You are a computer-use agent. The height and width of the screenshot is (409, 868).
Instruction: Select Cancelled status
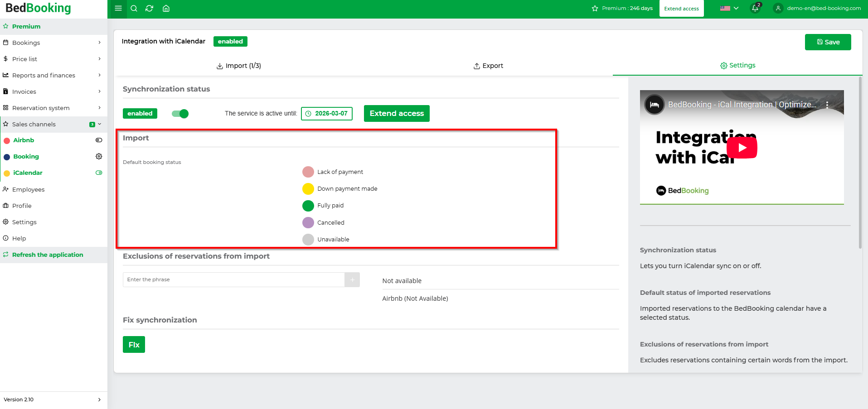pos(308,223)
